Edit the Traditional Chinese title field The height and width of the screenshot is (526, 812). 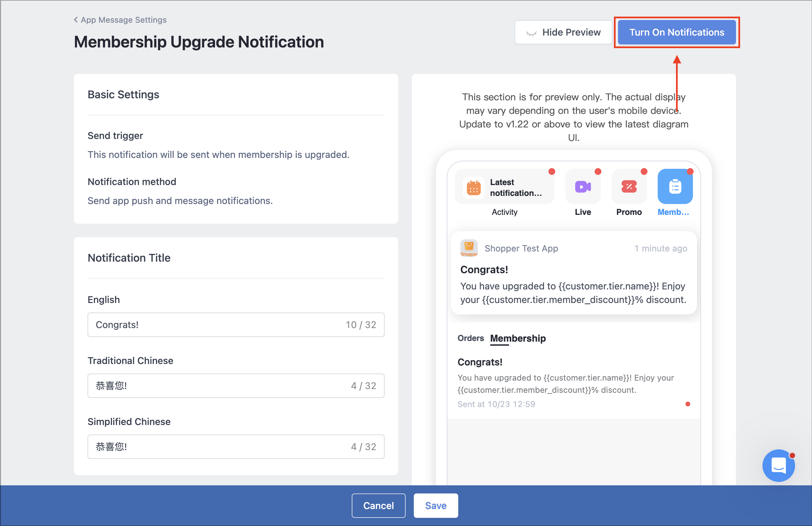tap(236, 386)
